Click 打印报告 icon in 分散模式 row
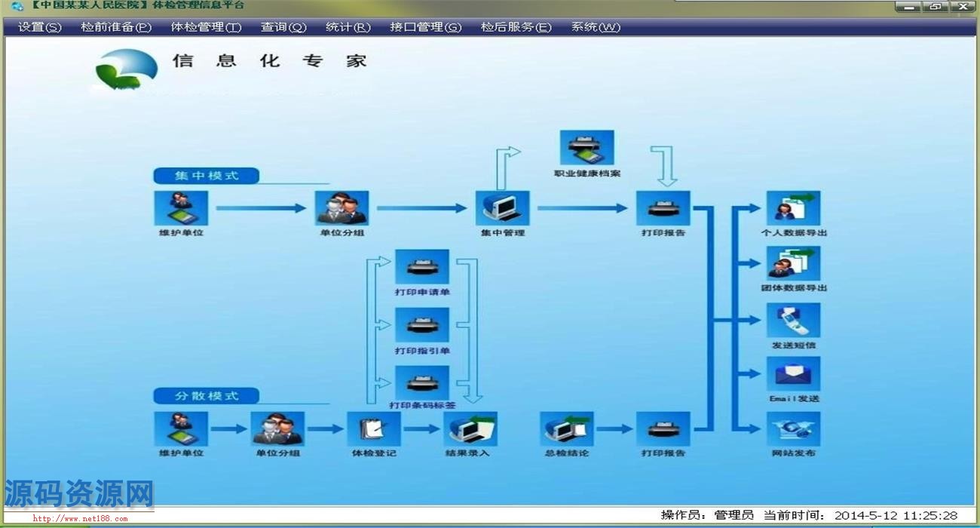The width and height of the screenshot is (980, 528). tap(663, 428)
